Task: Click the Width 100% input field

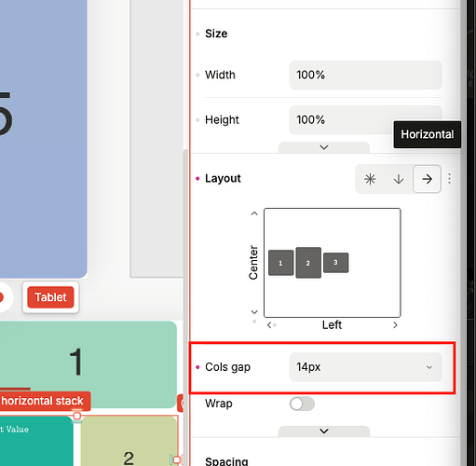Action: click(365, 75)
